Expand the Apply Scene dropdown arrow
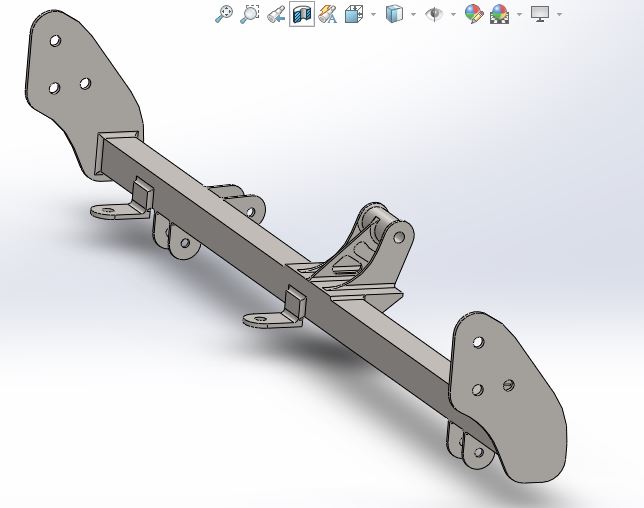This screenshot has width=644, height=508. [518, 14]
